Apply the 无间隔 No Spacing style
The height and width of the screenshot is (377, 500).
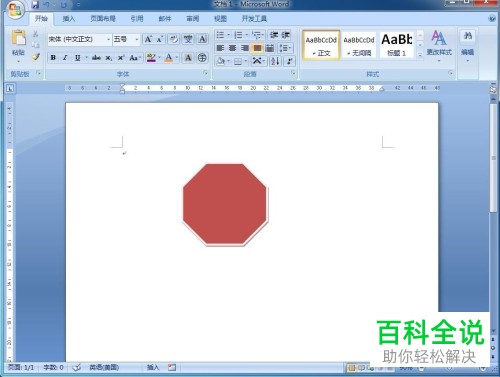point(359,45)
